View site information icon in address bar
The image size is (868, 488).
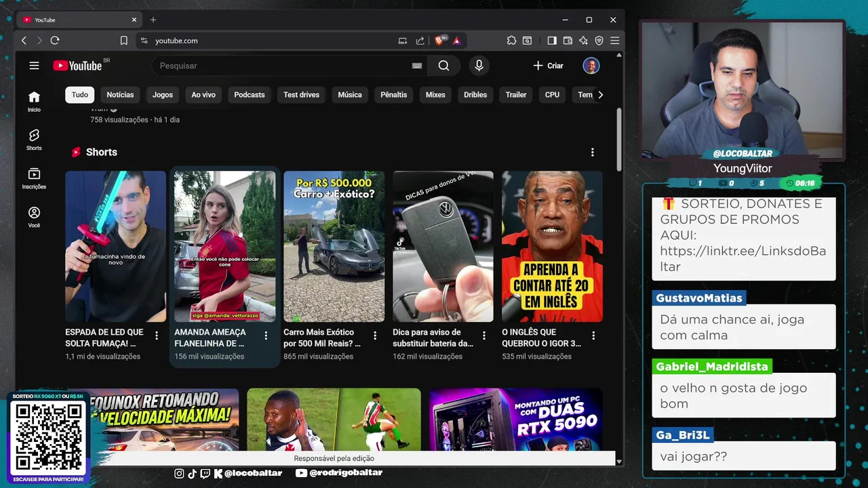pos(144,41)
